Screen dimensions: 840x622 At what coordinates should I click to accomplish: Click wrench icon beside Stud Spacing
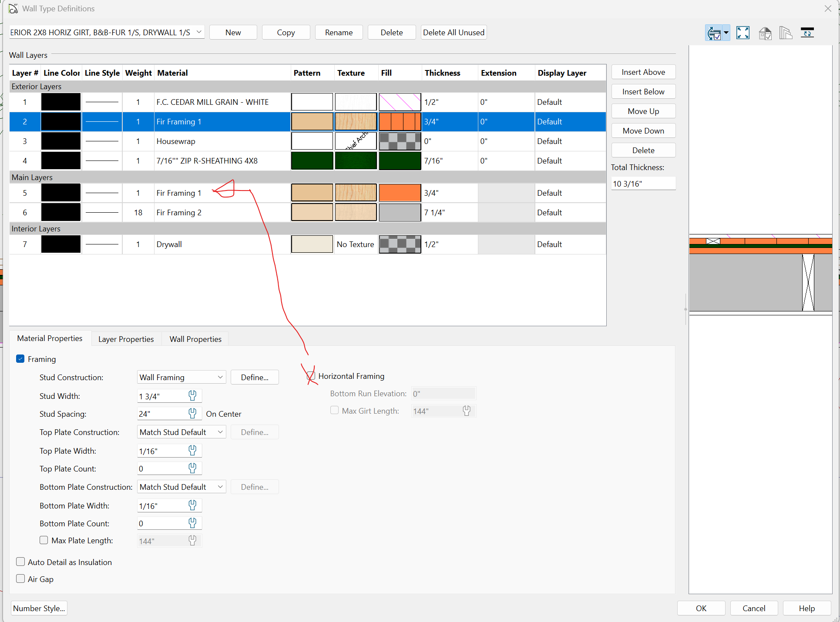(x=192, y=413)
